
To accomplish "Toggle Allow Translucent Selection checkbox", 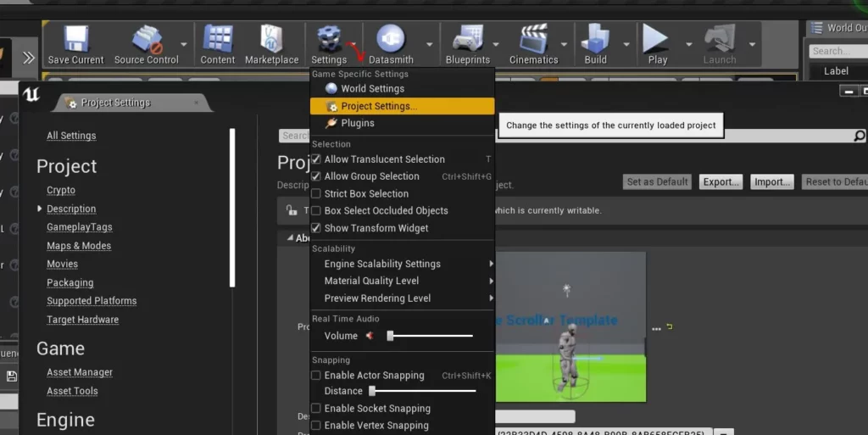I will (x=316, y=159).
